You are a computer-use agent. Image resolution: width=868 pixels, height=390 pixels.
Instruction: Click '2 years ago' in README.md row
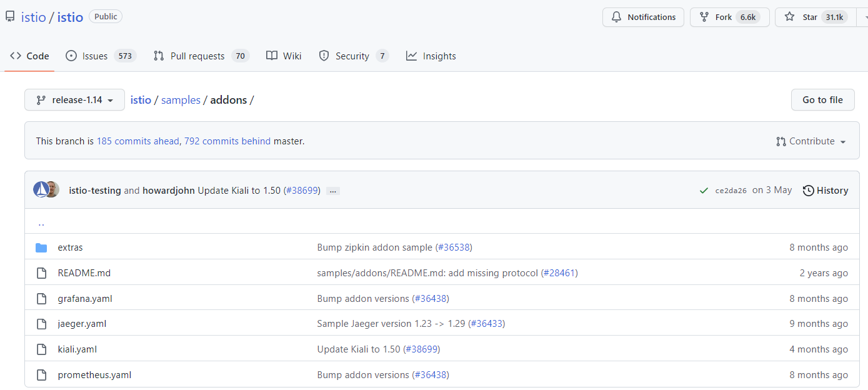(824, 273)
